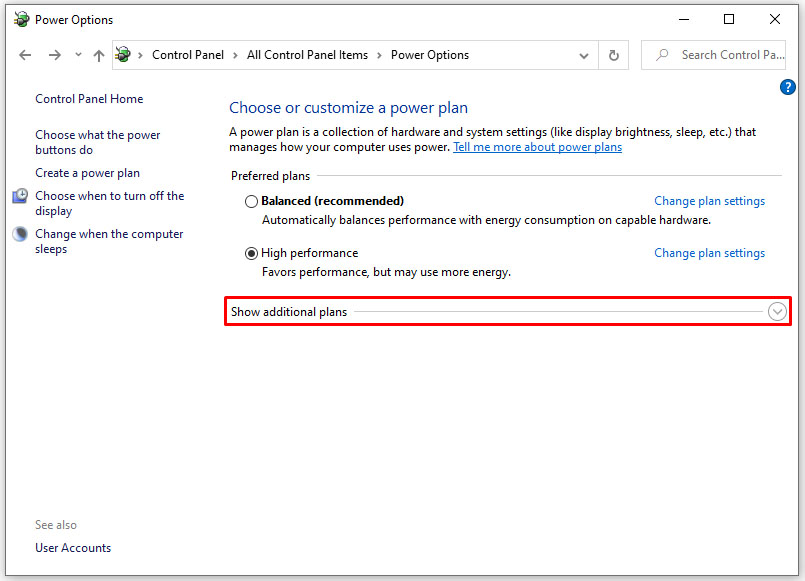Open Change when the computer sleeps
Viewport: 805px width, 581px height.
pyautogui.click(x=109, y=241)
